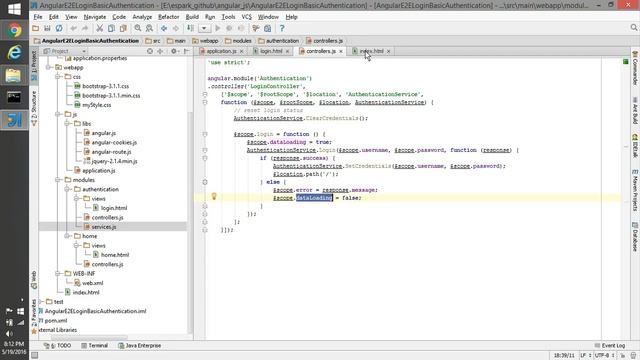Close the application.js tab
The image size is (640, 360).
[242, 51]
